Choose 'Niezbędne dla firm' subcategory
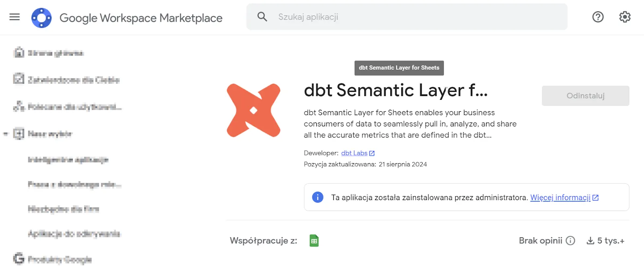This screenshot has height=269, width=644. click(63, 209)
